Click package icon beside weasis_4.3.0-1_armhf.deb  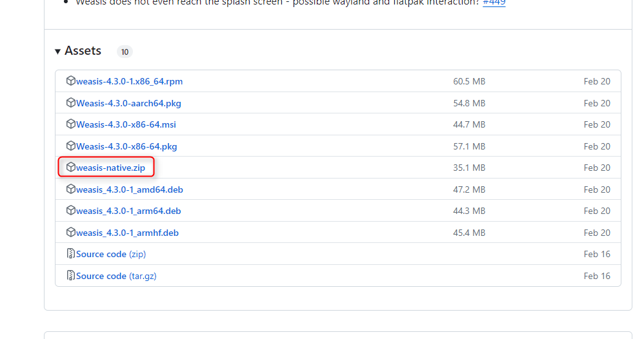pyautogui.click(x=70, y=232)
